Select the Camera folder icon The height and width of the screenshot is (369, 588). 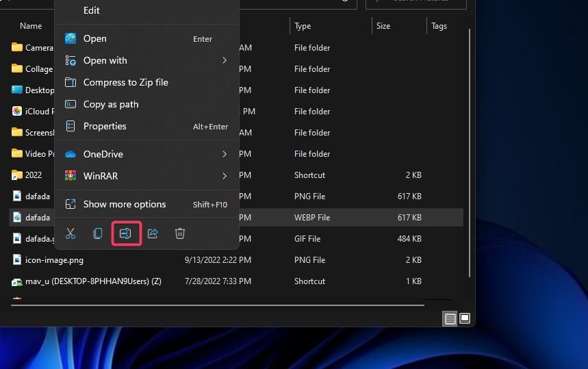tap(17, 47)
